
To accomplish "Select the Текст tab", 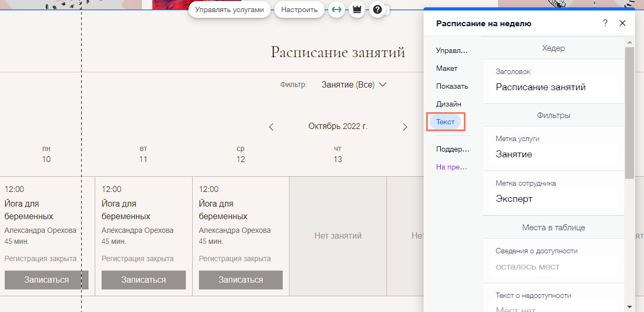I will (x=446, y=122).
